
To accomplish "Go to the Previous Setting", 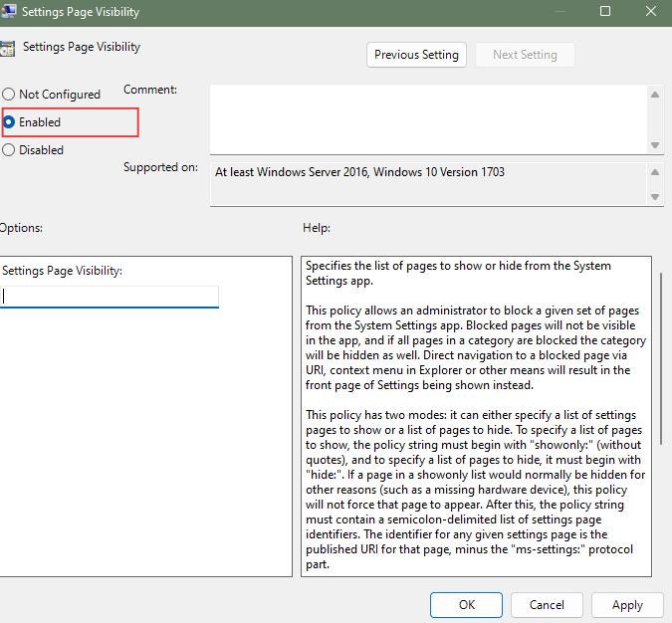I will pyautogui.click(x=416, y=55).
